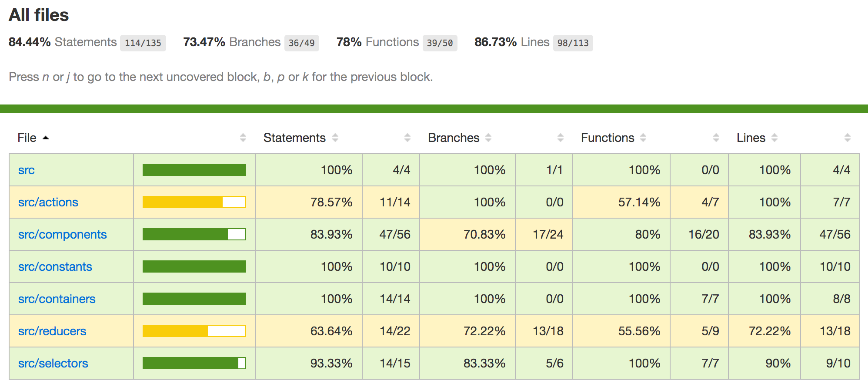Image resolution: width=868 pixels, height=391 pixels.
Task: Click sort arrows at the right end of the File header
Action: tap(243, 138)
